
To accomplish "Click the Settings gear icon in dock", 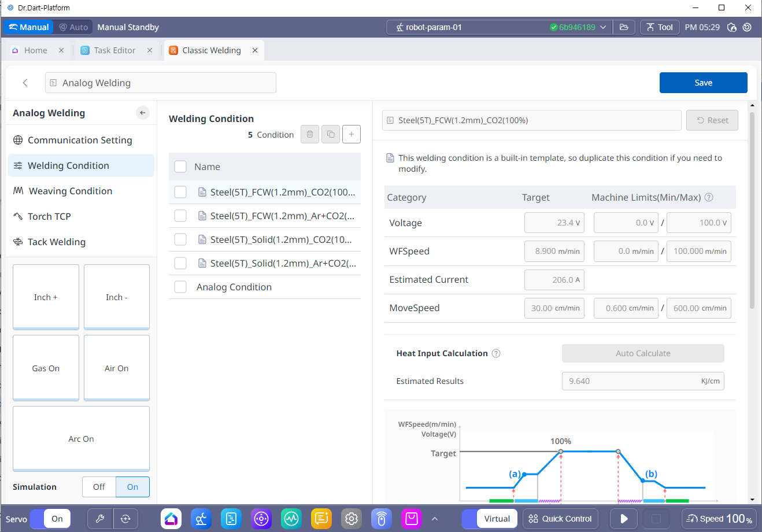I will 352,519.
